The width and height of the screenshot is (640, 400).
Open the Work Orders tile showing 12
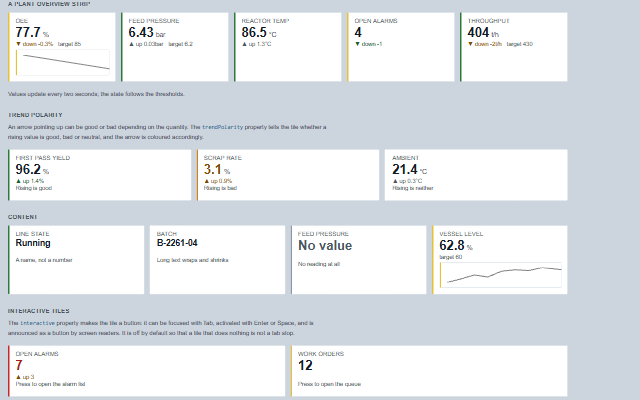[x=429, y=371]
